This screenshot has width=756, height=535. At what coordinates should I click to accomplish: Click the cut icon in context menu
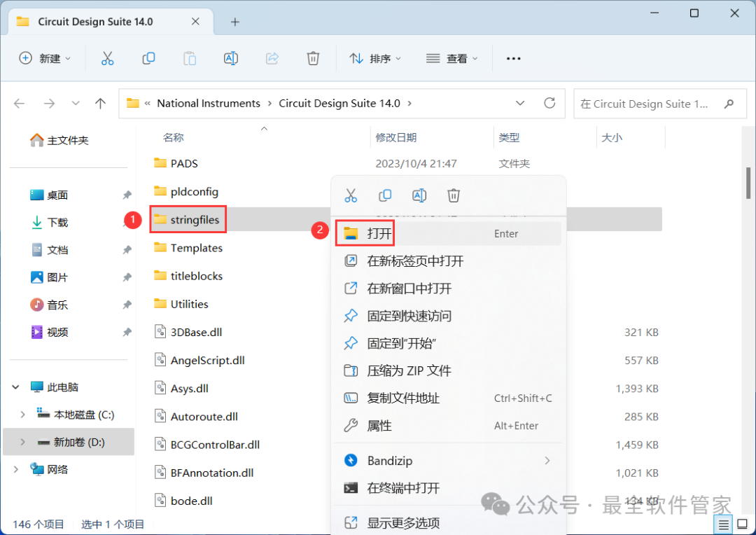pos(351,195)
